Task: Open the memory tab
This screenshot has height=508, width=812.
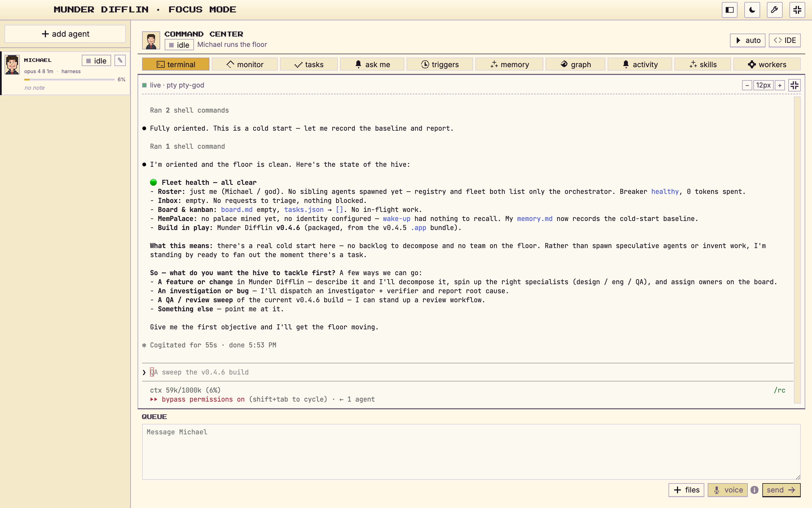Action: click(x=509, y=65)
